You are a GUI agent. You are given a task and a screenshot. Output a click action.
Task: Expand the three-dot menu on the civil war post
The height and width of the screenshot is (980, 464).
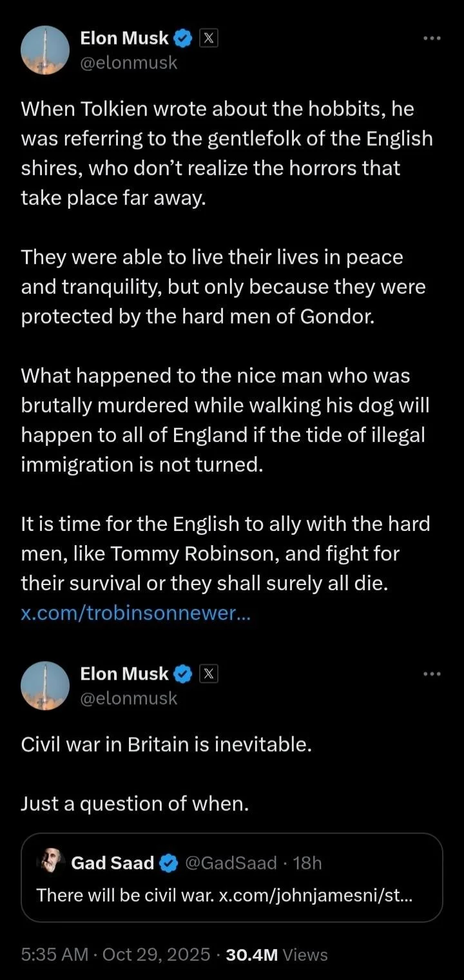[431, 674]
